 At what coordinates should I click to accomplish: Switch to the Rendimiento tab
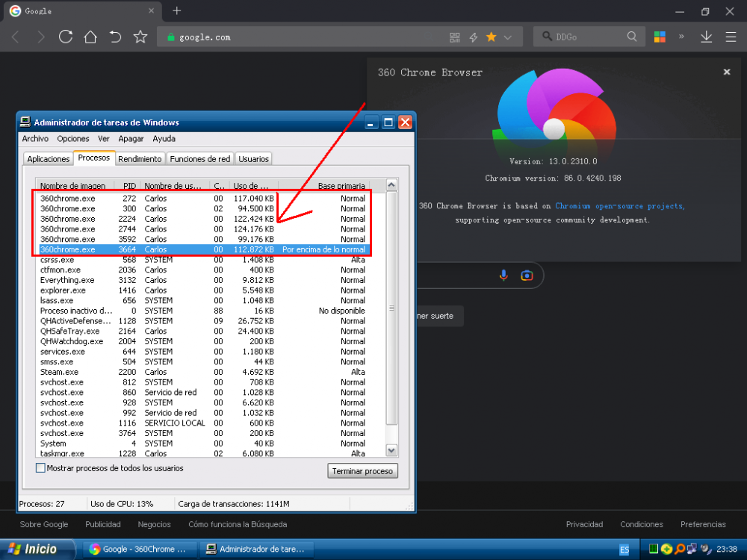tap(140, 158)
